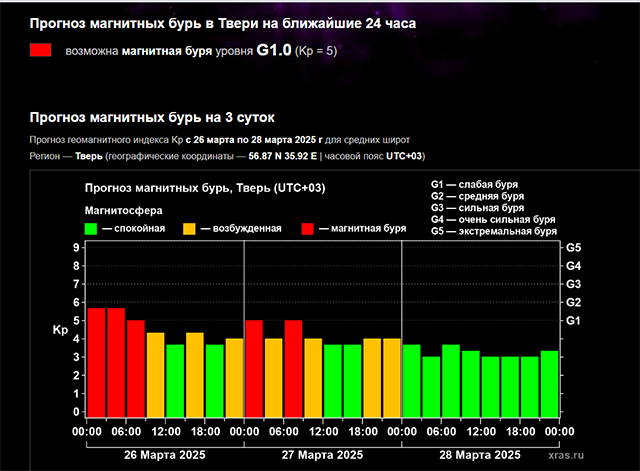
Task: Click the legend line 'G4 — очень сильная буря'
Action: (x=493, y=220)
